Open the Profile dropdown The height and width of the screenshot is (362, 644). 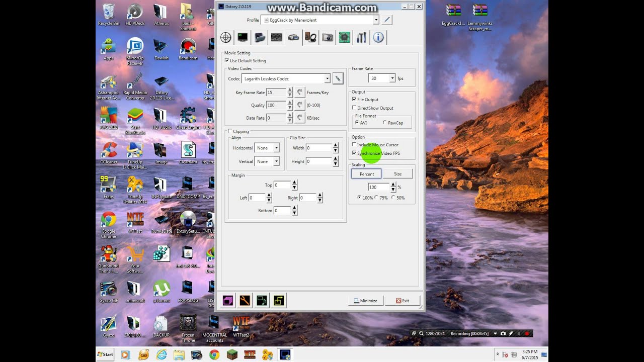(376, 20)
